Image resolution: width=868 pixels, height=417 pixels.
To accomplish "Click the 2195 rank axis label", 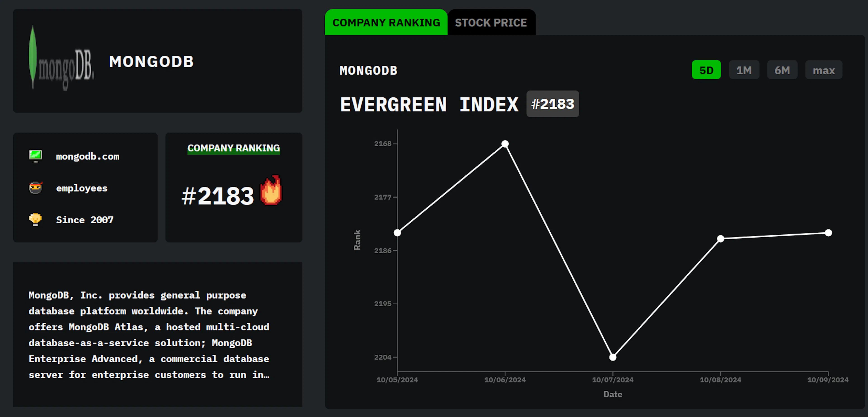I will pyautogui.click(x=383, y=304).
